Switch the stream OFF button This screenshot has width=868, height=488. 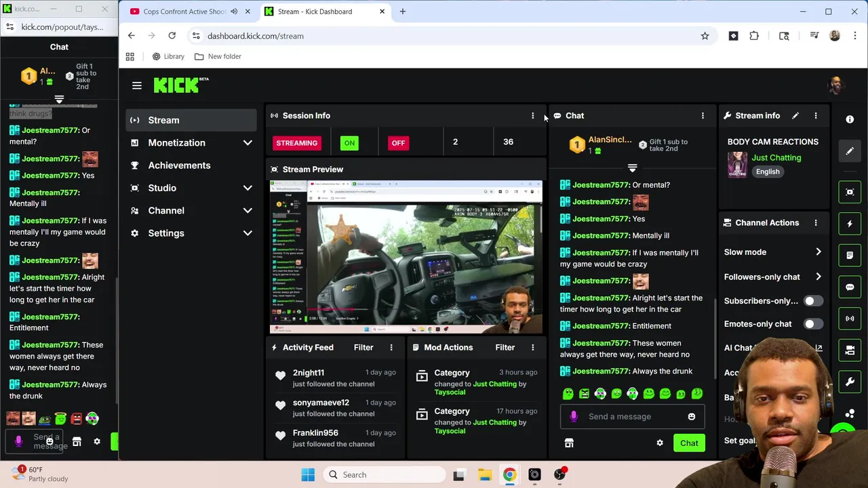point(398,143)
